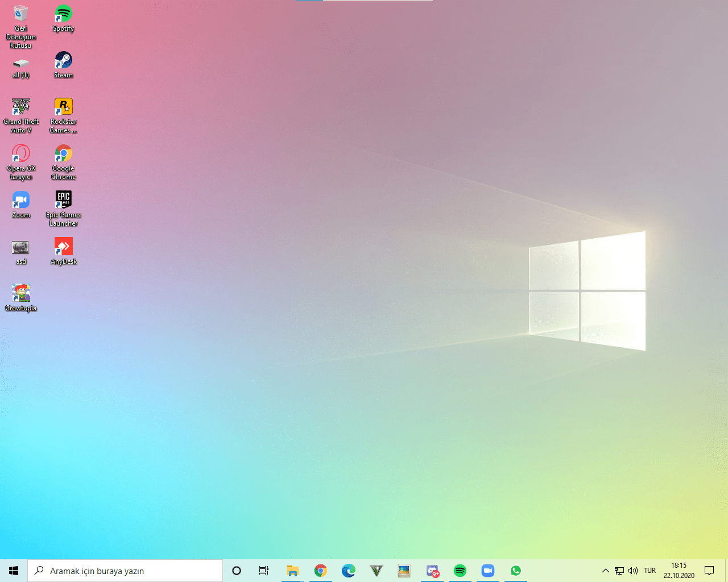The image size is (728, 582).
Task: Select the Zoom desktop shortcut
Action: click(21, 205)
